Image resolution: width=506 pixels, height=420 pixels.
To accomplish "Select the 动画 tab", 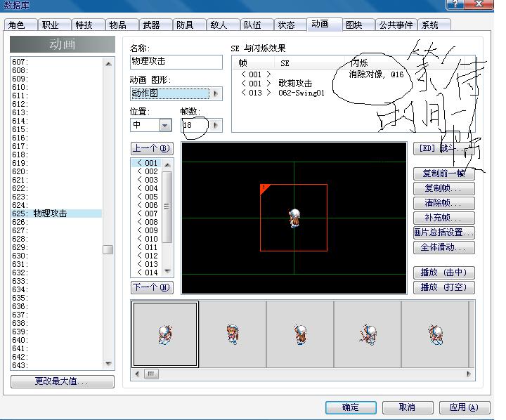I will pyautogui.click(x=324, y=24).
